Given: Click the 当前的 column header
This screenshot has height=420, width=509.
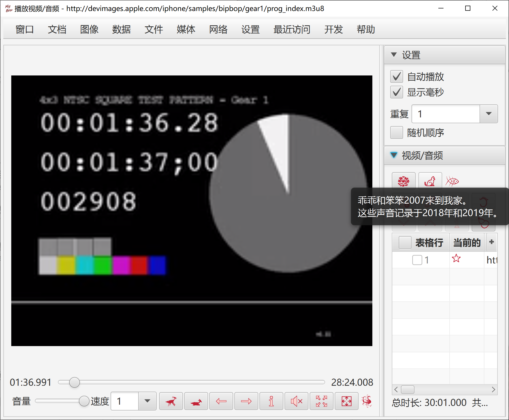Looking at the screenshot, I should click(467, 242).
